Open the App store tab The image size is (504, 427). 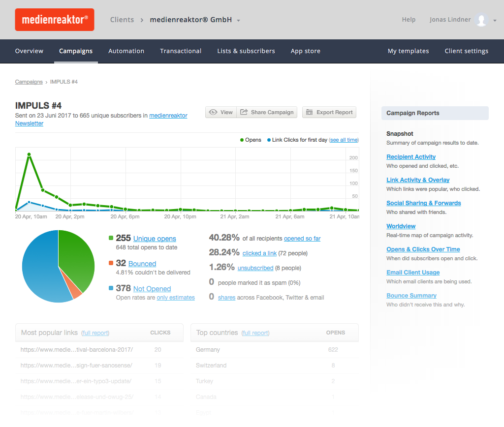[306, 51]
